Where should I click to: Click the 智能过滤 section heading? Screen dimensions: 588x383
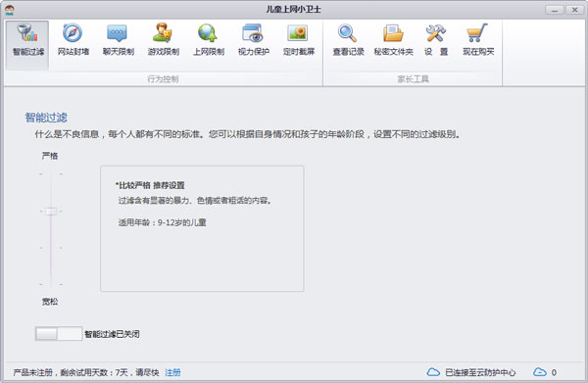[46, 118]
